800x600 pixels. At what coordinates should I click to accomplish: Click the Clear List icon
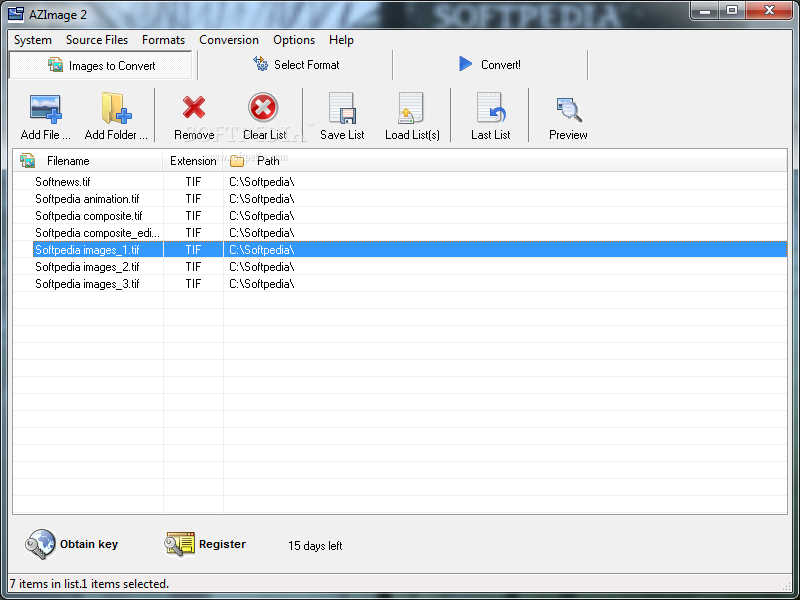click(x=263, y=107)
